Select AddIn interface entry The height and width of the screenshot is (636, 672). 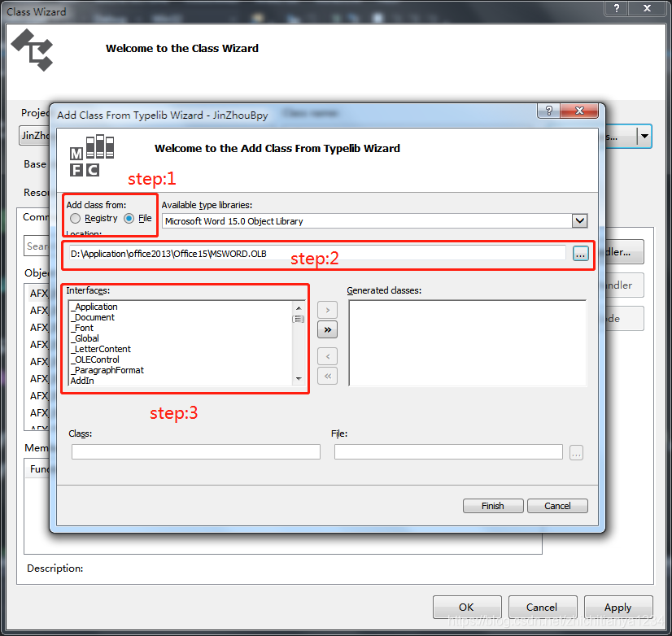(x=82, y=381)
